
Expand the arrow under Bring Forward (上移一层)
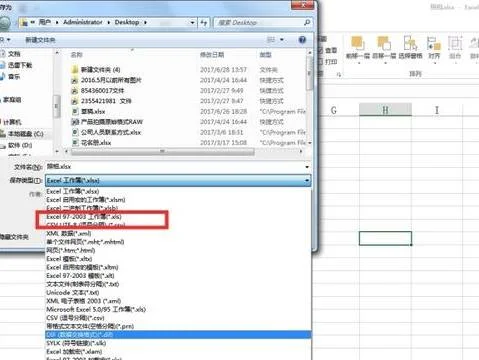(359, 62)
